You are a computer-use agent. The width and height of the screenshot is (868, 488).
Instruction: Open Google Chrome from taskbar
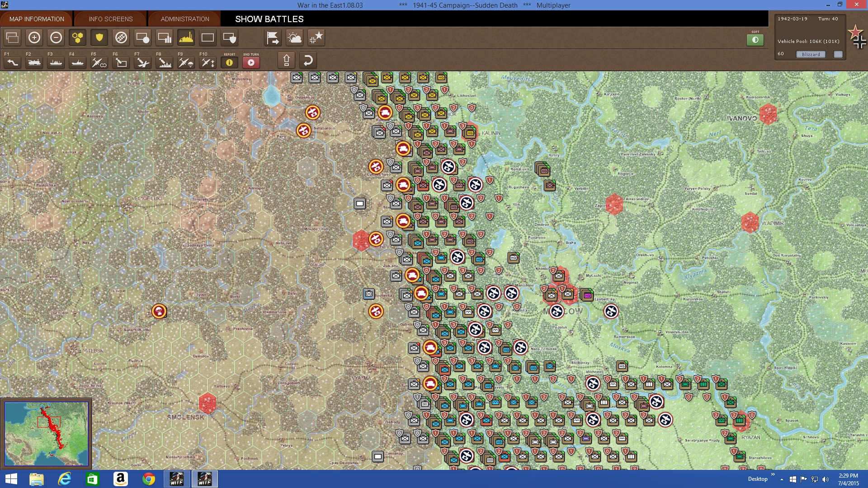point(148,479)
